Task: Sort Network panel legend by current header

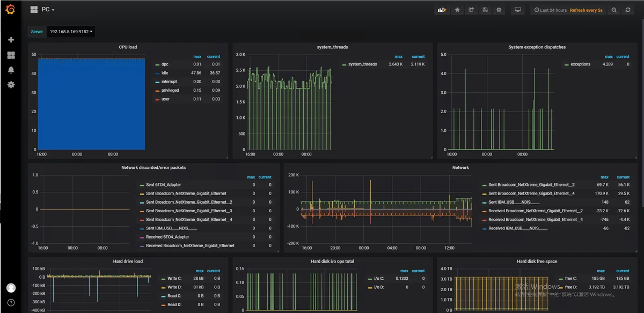Action: [623, 177]
